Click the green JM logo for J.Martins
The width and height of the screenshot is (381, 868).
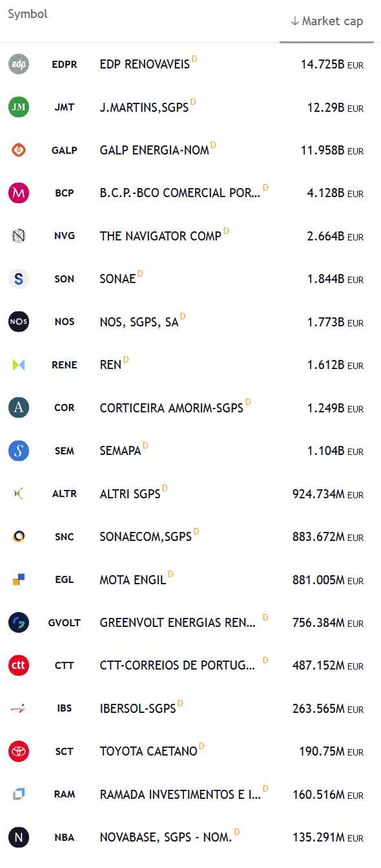(18, 107)
